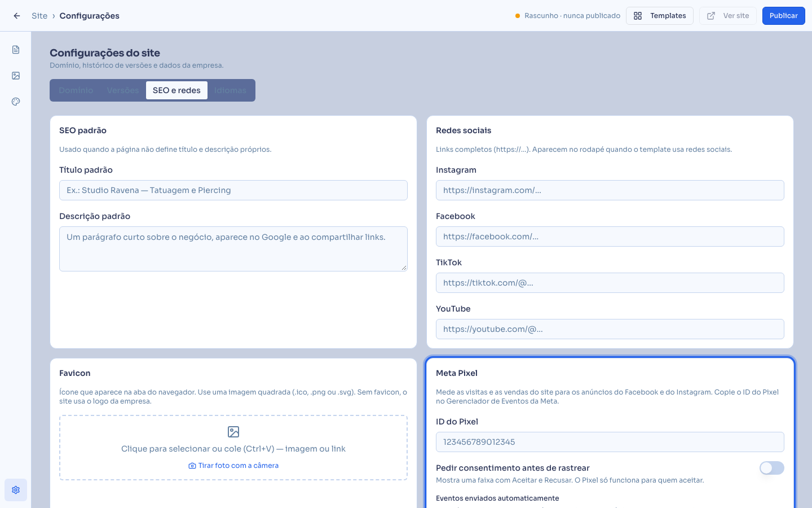
Task: Click the favicon upload drop zone text
Action: [x=233, y=449]
